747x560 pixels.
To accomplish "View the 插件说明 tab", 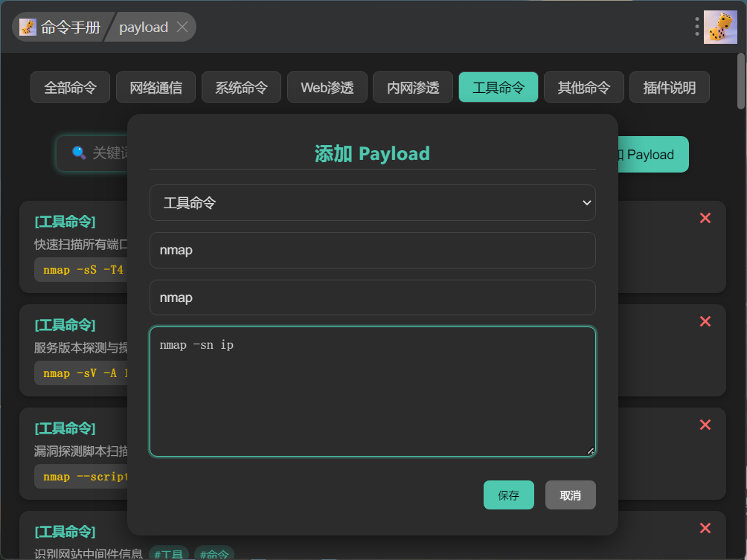I will click(670, 87).
